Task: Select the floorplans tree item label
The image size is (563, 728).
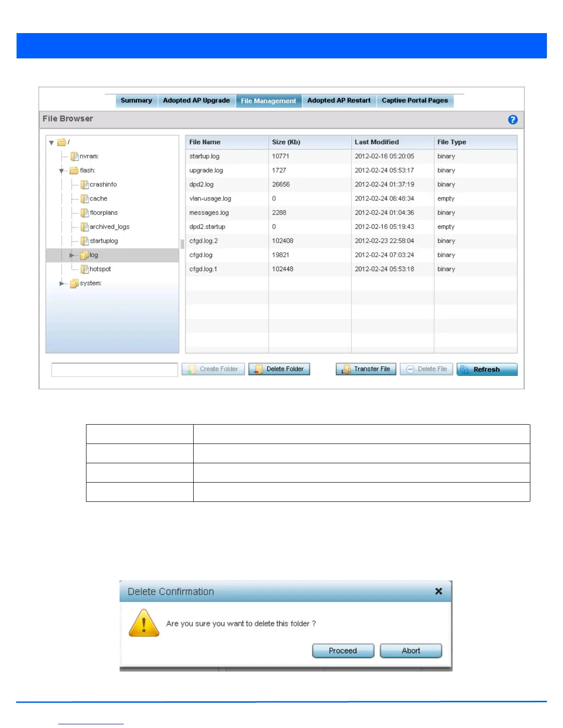Action: (103, 213)
